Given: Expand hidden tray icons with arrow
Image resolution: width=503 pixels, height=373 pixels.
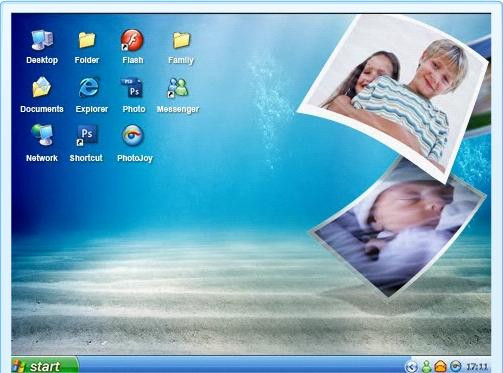Looking at the screenshot, I should coord(411,367).
